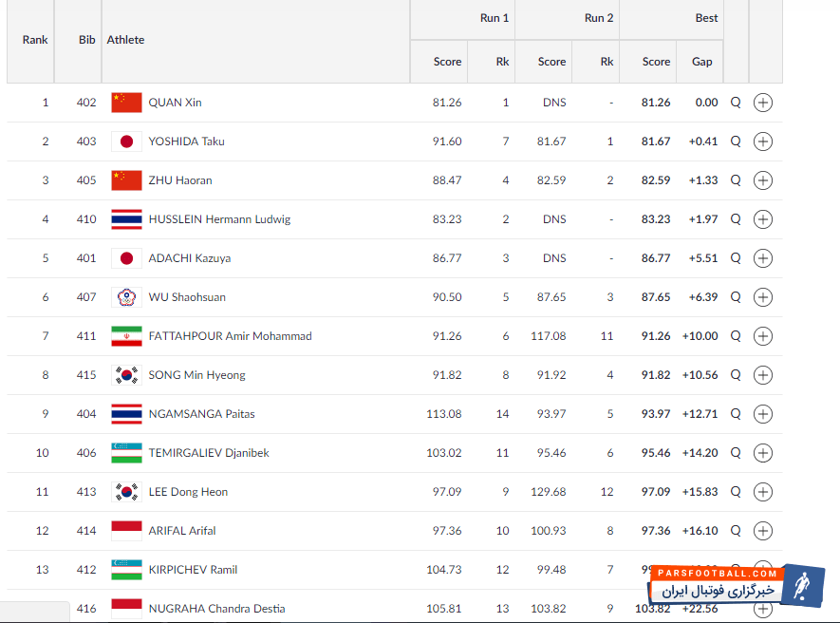Click Uzbekistan flag beside TEMIRGALIEV Djanibek

coord(126,453)
